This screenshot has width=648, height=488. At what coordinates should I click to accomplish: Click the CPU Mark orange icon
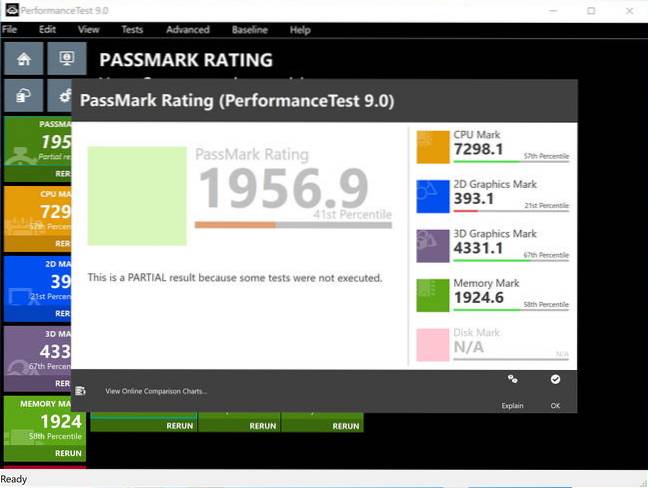(432, 147)
